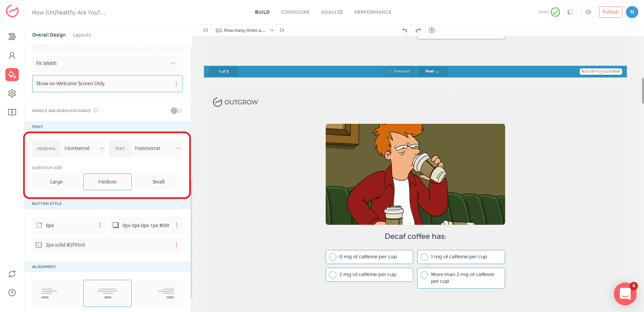Redo the last change

418,30
